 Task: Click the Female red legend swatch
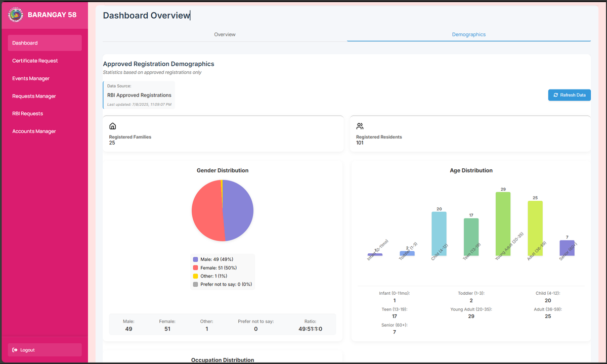tap(196, 267)
